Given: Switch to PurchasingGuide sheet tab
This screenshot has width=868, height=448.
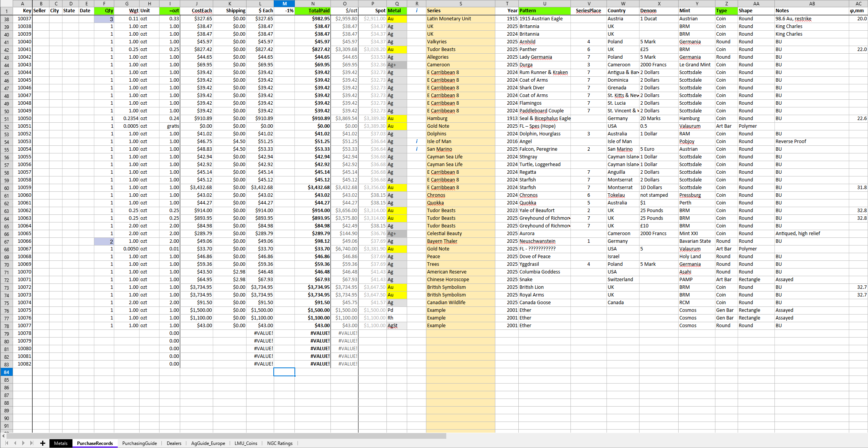Looking at the screenshot, I should [139, 443].
